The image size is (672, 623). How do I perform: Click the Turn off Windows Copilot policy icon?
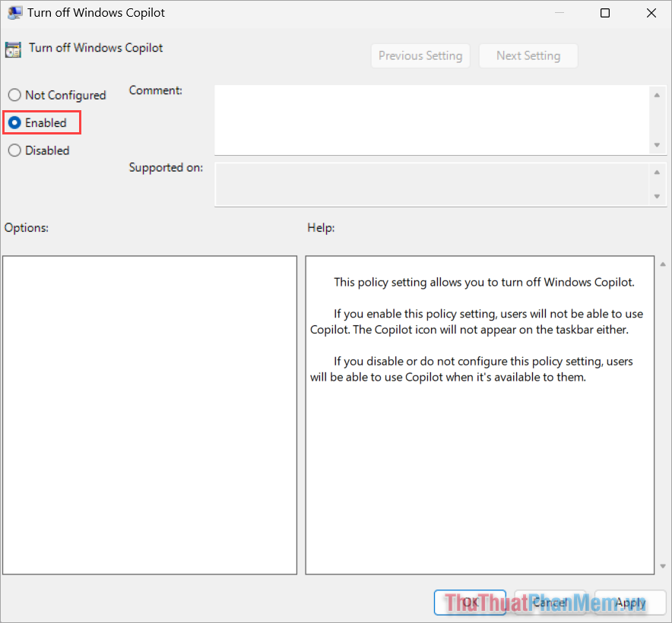13,48
